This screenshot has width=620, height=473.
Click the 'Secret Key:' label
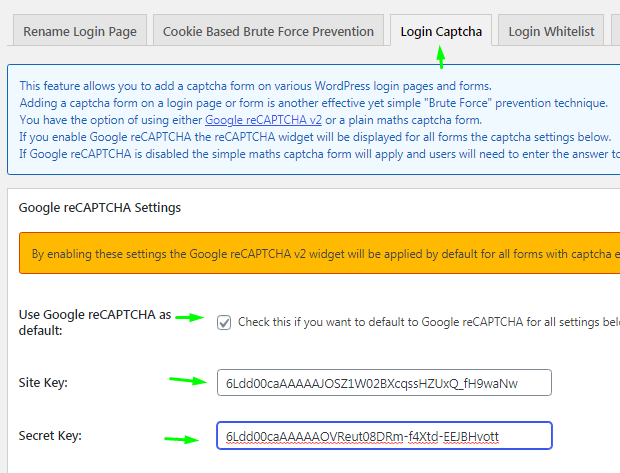pyautogui.click(x=52, y=436)
